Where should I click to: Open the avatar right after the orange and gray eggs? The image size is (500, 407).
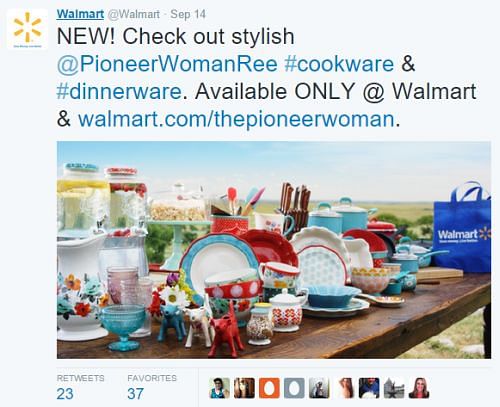pyautogui.click(x=319, y=388)
